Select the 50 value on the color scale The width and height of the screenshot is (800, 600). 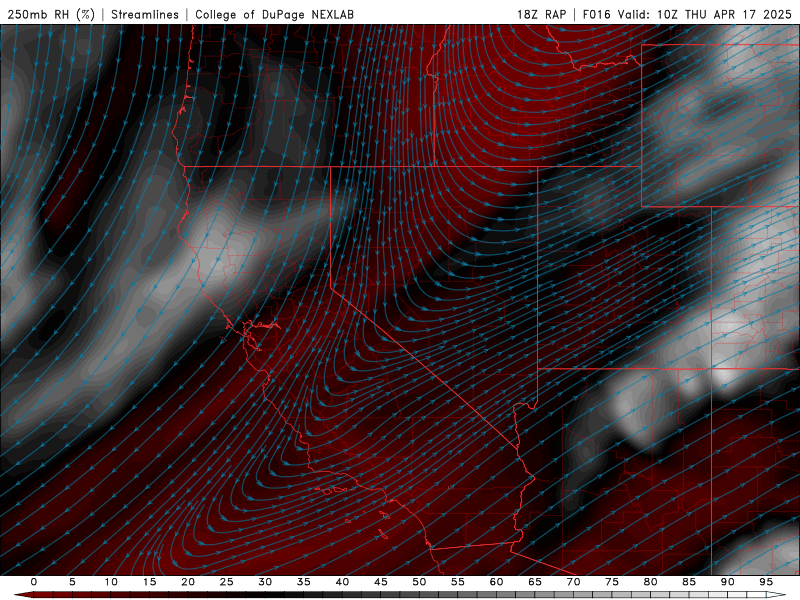coord(419,582)
